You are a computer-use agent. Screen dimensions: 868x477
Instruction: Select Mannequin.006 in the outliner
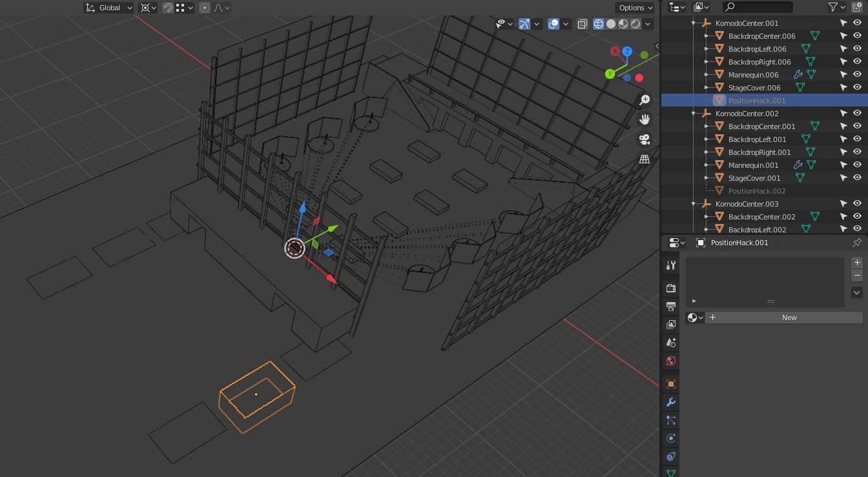coord(754,75)
